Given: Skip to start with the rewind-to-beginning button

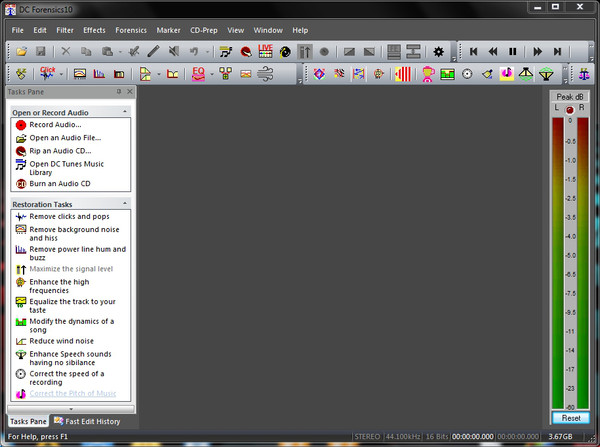Looking at the screenshot, I should 473,51.
